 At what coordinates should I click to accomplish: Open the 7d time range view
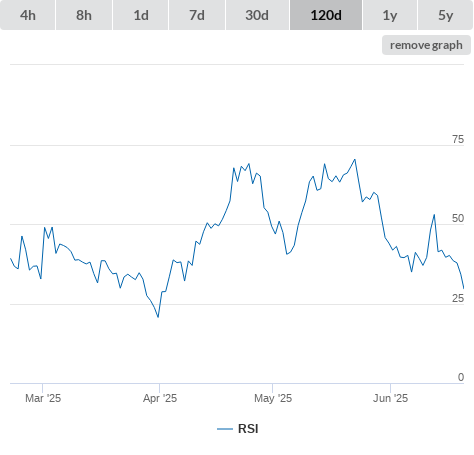[x=197, y=15]
